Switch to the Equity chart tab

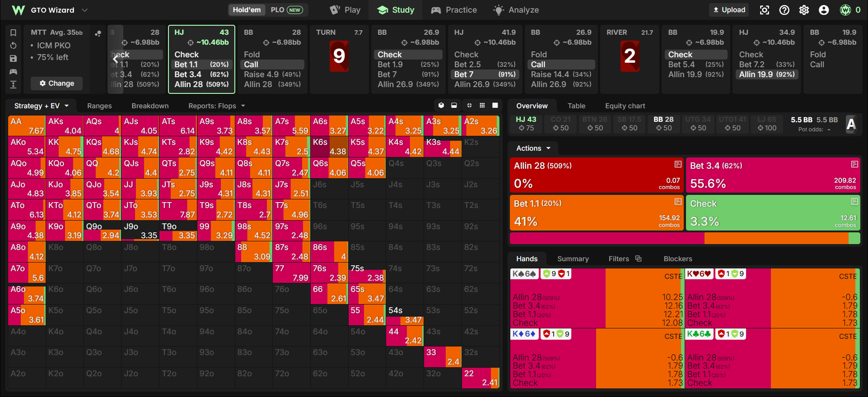click(x=625, y=106)
